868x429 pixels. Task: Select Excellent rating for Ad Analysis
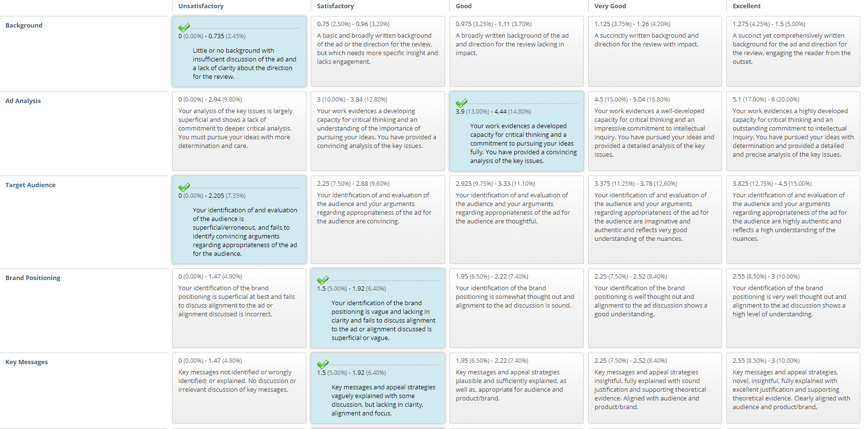point(793,132)
